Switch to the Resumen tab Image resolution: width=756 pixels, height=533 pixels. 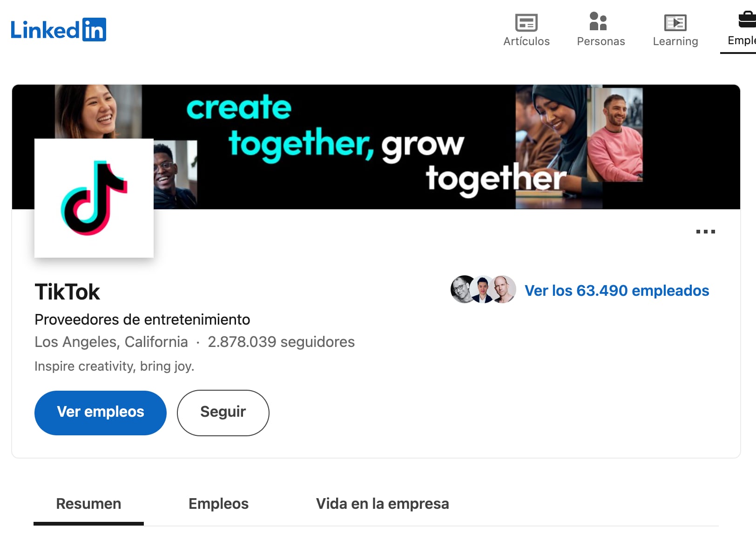pos(88,504)
